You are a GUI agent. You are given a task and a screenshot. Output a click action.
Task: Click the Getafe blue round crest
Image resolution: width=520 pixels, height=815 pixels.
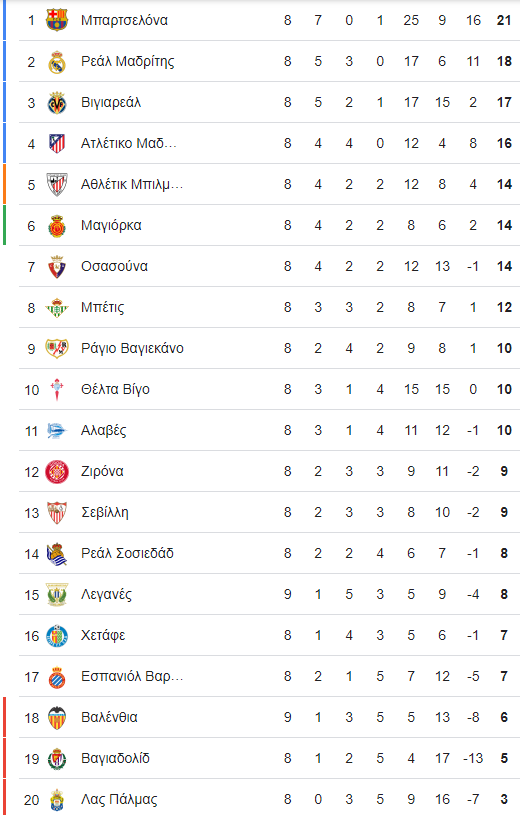57,635
